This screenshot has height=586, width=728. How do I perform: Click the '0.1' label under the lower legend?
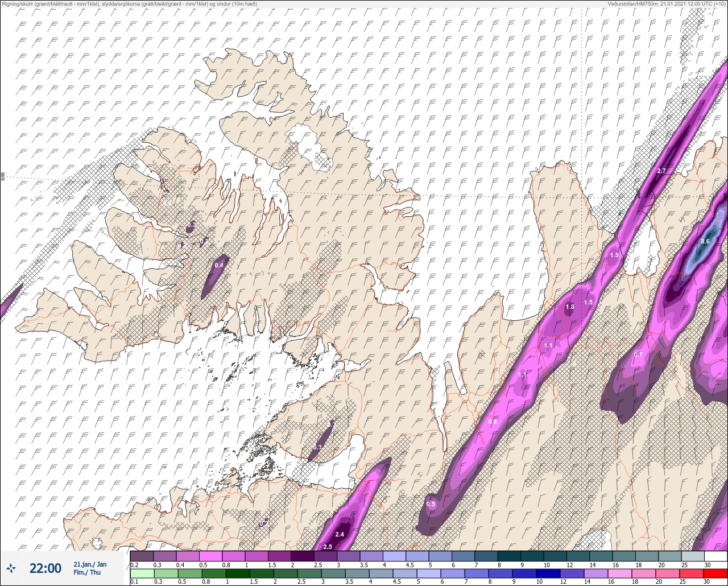tap(134, 581)
